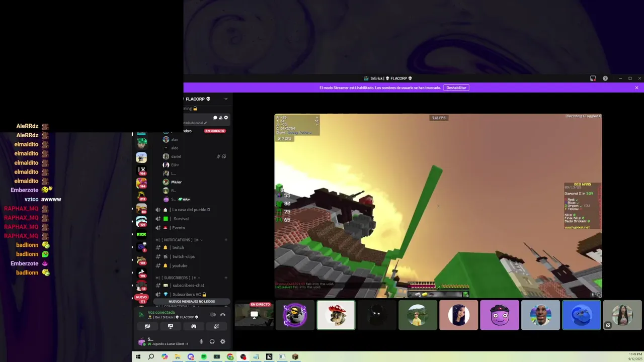Select dark-haired woman avatar on pink tile
The width and height of the screenshot is (644, 362).
459,315
